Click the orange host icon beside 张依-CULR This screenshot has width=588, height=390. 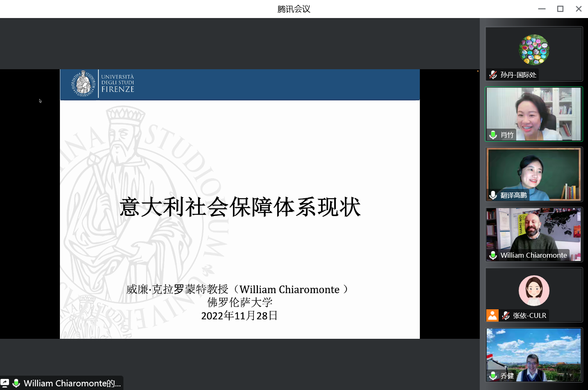click(492, 315)
